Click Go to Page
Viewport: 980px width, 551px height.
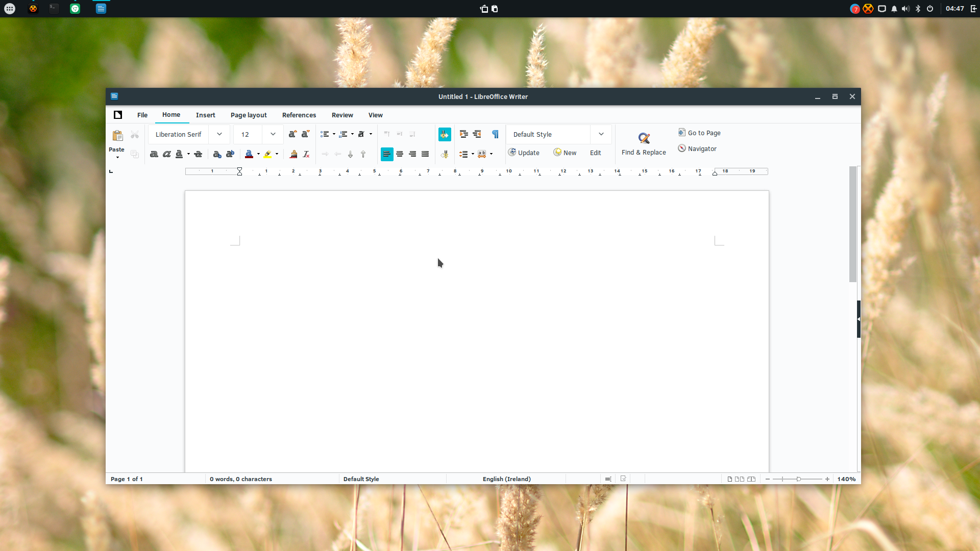pyautogui.click(x=699, y=133)
